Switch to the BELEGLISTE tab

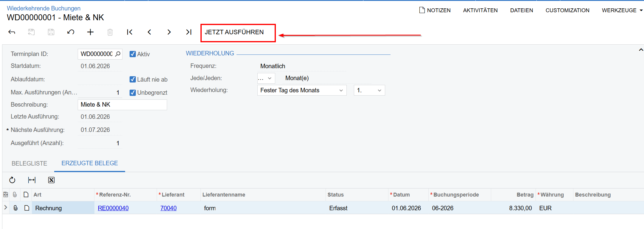[x=29, y=163]
